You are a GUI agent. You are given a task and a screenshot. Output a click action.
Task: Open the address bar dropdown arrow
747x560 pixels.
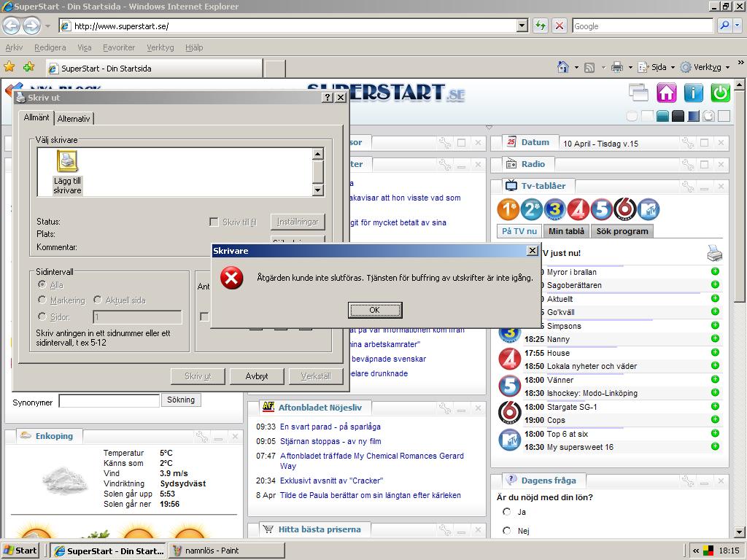522,26
